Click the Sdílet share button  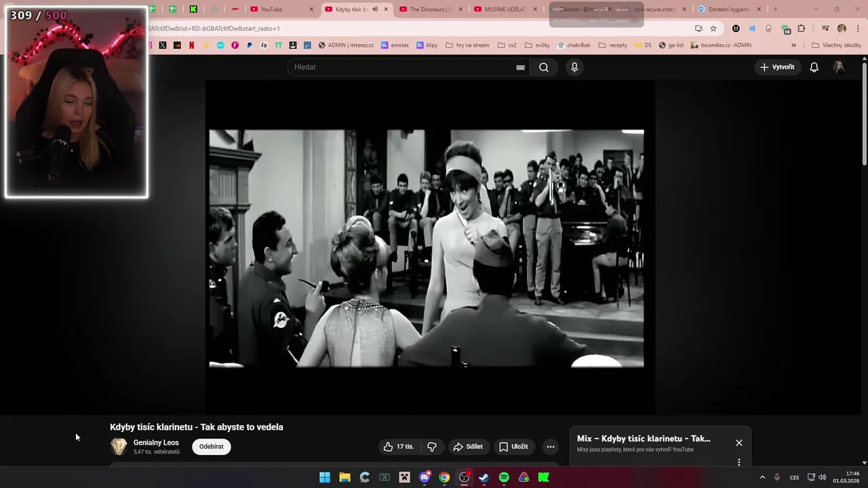[x=468, y=447]
